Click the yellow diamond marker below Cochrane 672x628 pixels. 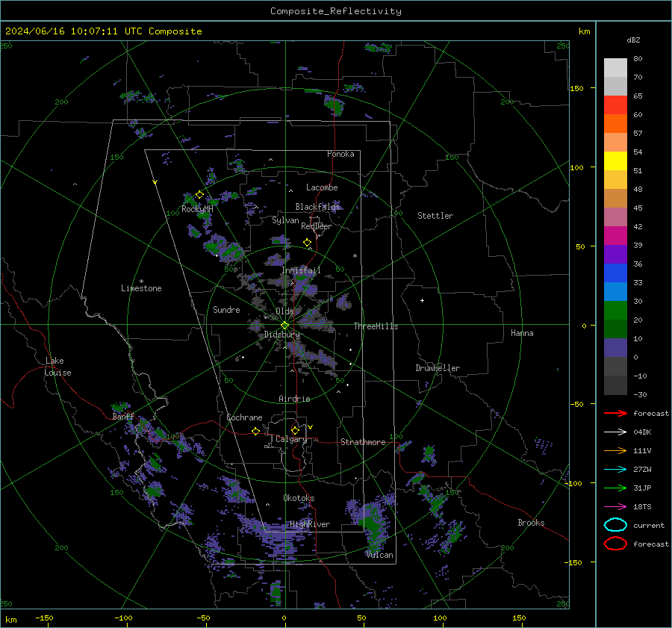coord(255,431)
